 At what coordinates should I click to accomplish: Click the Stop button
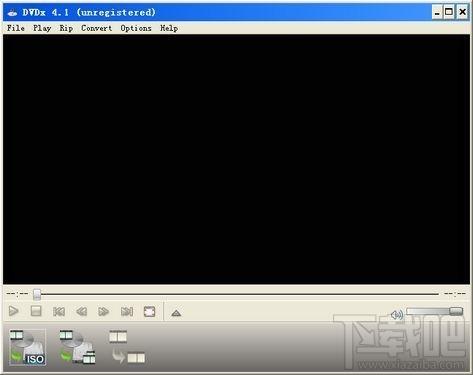pyautogui.click(x=36, y=311)
